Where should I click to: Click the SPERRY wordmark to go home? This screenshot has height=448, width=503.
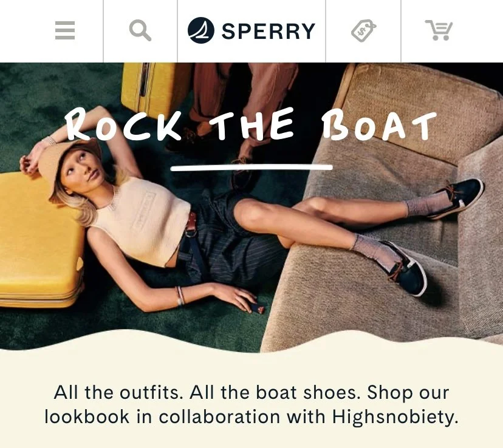click(x=268, y=31)
